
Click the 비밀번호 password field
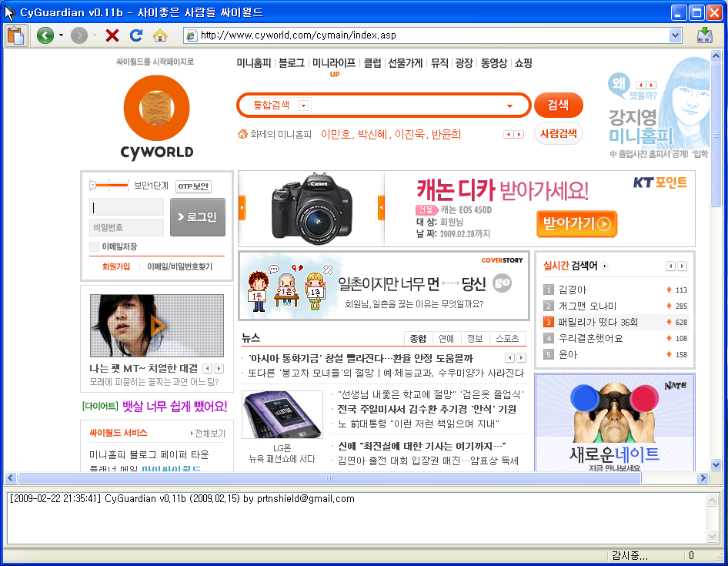(126, 228)
